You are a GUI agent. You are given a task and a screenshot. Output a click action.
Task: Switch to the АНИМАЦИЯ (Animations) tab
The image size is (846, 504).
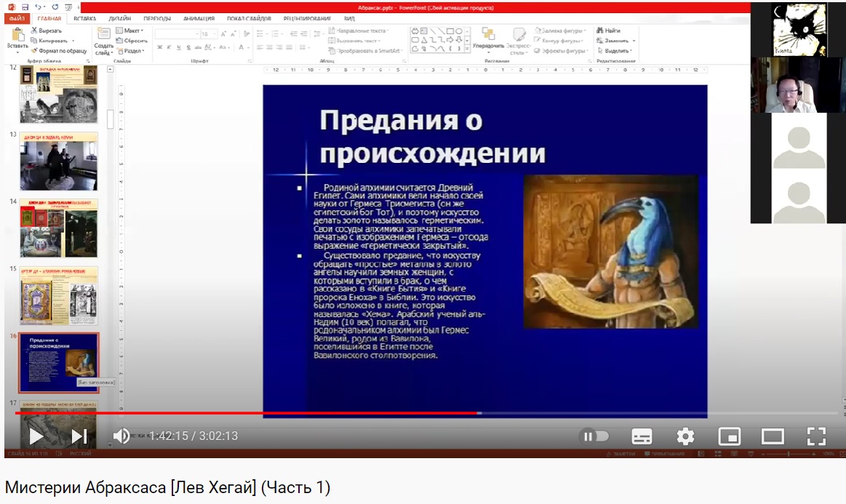(x=199, y=18)
